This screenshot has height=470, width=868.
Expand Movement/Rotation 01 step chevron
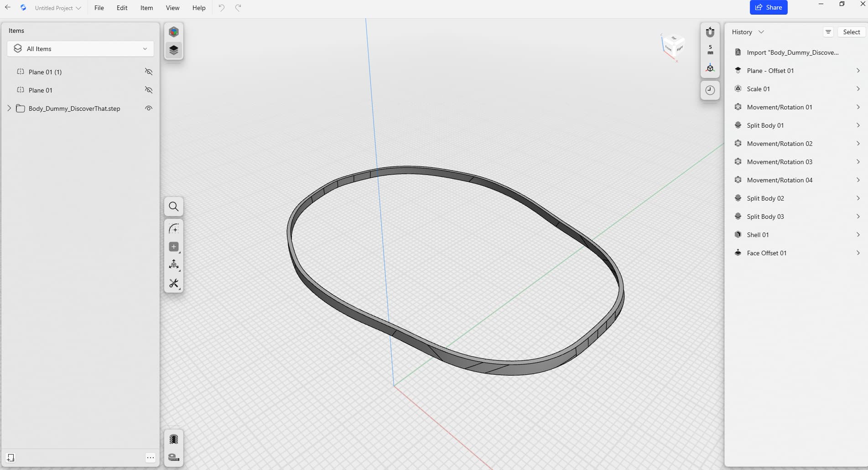click(858, 107)
